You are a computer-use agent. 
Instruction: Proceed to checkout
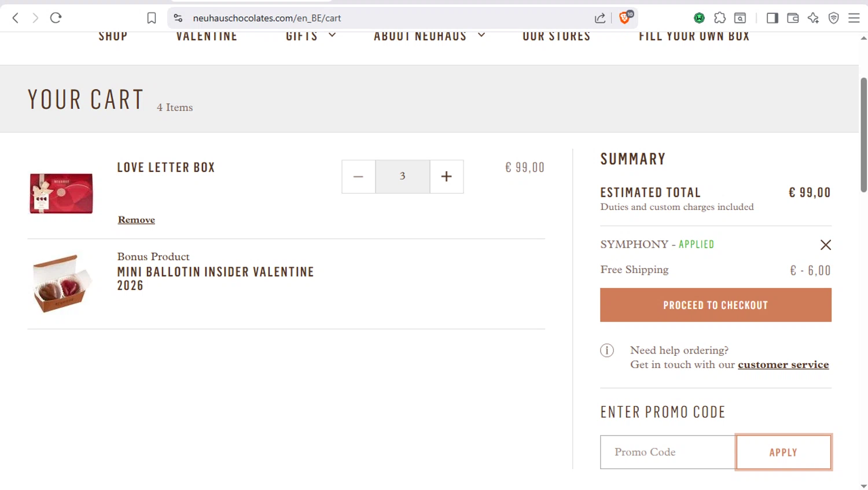click(716, 305)
